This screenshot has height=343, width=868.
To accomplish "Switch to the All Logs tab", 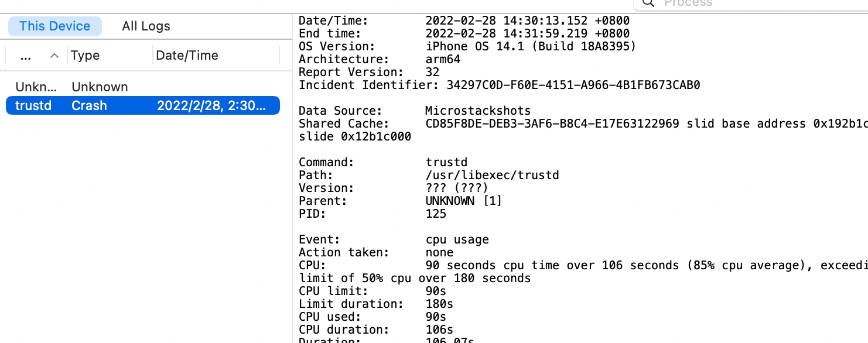I will pyautogui.click(x=146, y=26).
